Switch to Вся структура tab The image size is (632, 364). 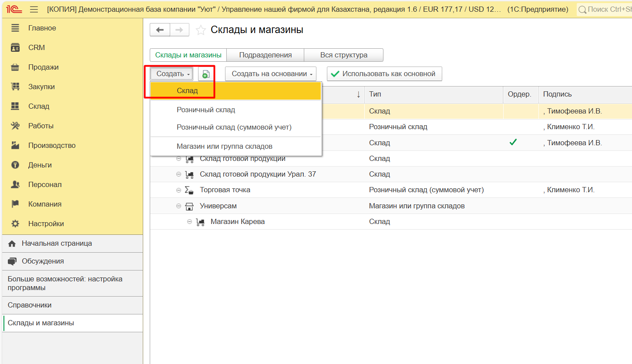343,55
